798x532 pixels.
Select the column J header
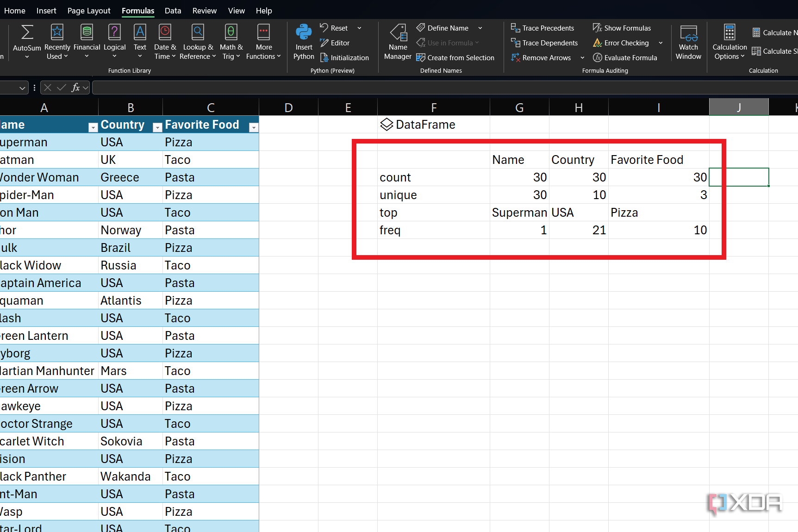(x=739, y=108)
